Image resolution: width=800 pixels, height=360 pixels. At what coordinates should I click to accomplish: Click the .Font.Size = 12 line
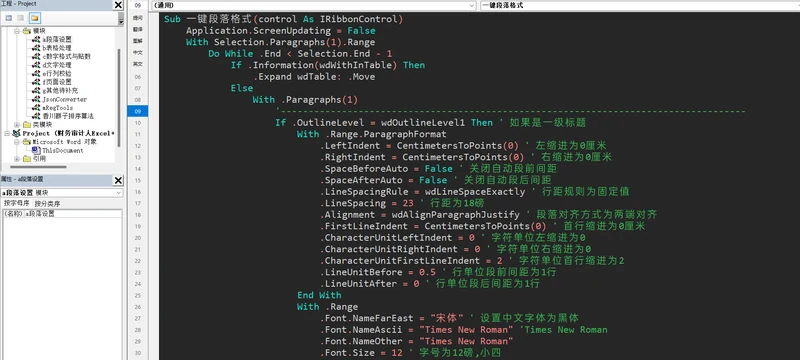411,353
